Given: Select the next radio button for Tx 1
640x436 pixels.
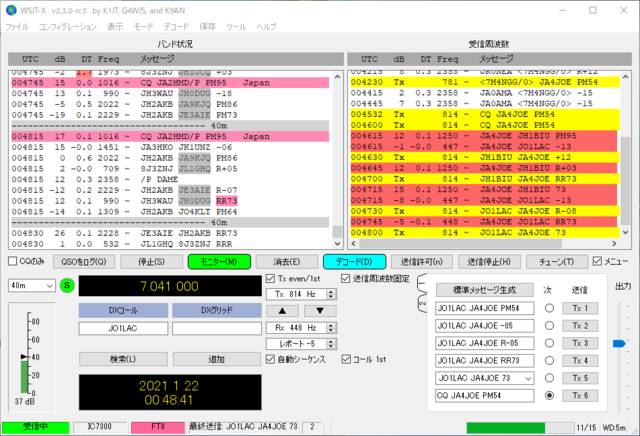Looking at the screenshot, I should (x=549, y=308).
